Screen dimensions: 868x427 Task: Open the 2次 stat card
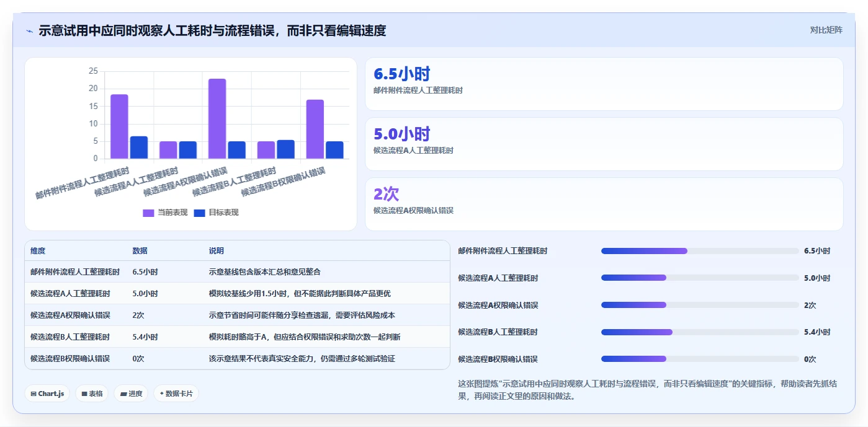(x=604, y=204)
